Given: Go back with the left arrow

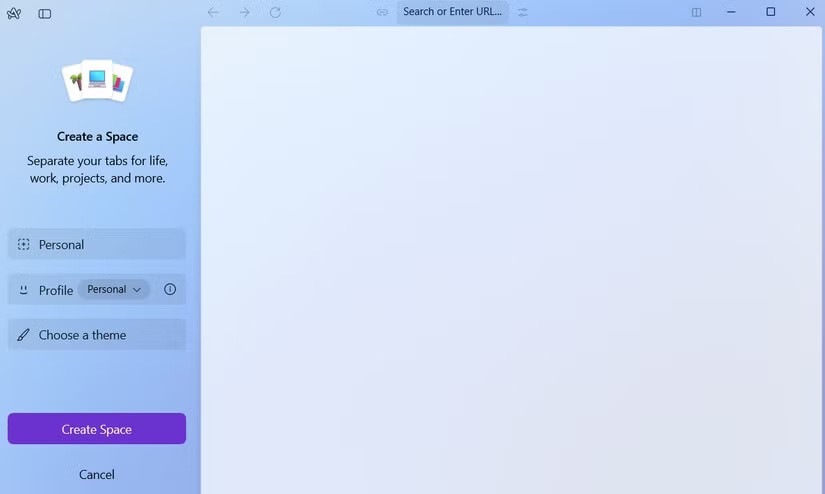Looking at the screenshot, I should 213,12.
